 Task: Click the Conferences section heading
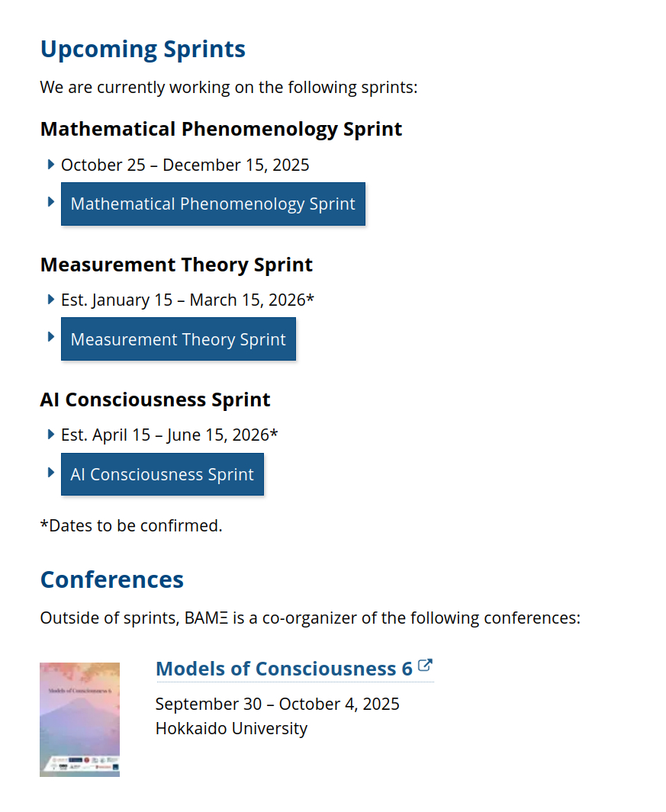[111, 579]
